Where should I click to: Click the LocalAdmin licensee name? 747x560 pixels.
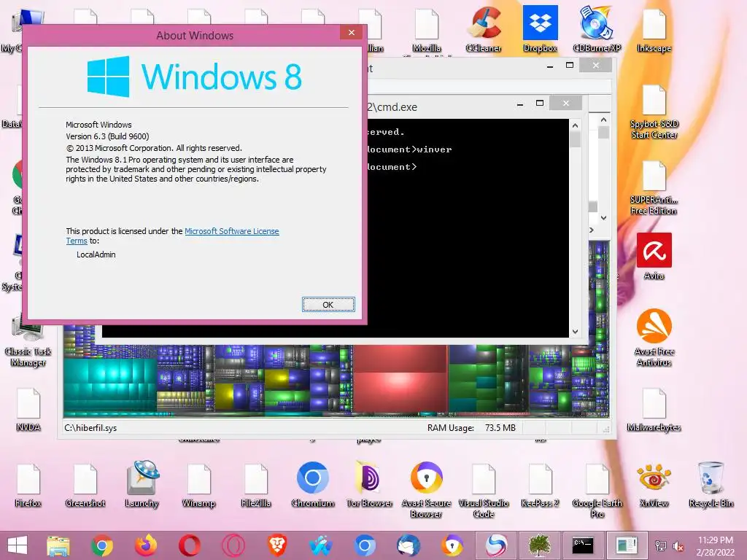pyautogui.click(x=96, y=254)
